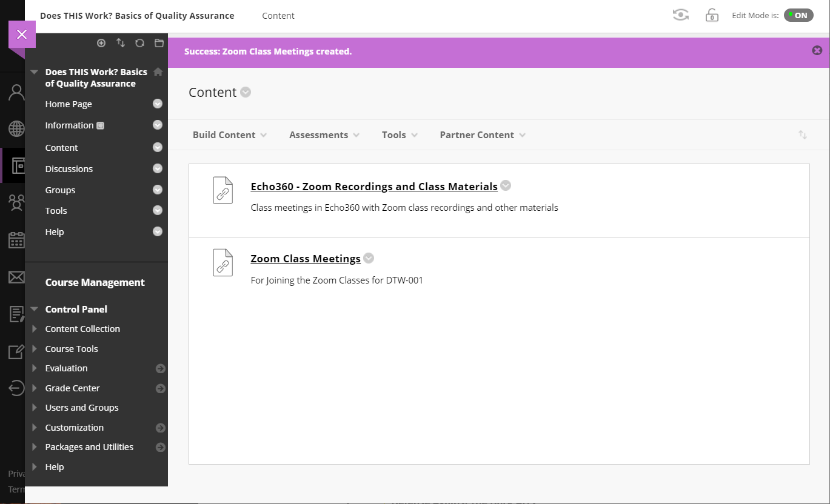
Task: Open Discussions in the course menu
Action: [x=69, y=169]
